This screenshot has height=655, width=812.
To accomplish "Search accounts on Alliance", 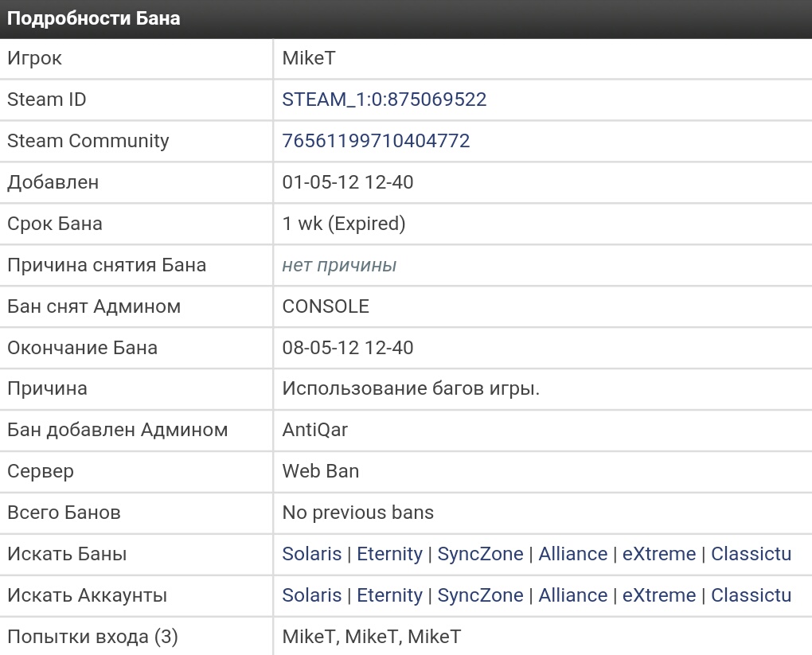I will click(572, 595).
